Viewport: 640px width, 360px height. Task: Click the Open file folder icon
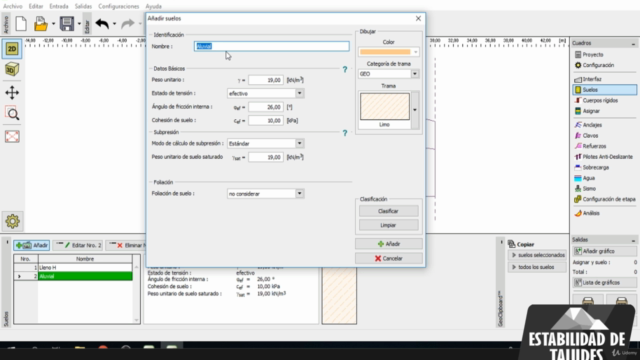pos(41,24)
